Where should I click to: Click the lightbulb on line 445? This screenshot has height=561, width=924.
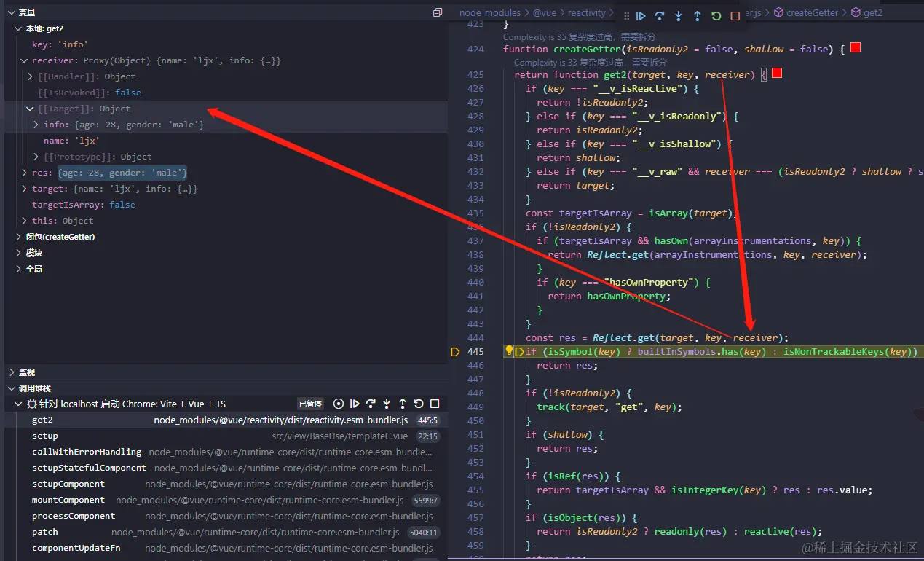[x=510, y=351]
